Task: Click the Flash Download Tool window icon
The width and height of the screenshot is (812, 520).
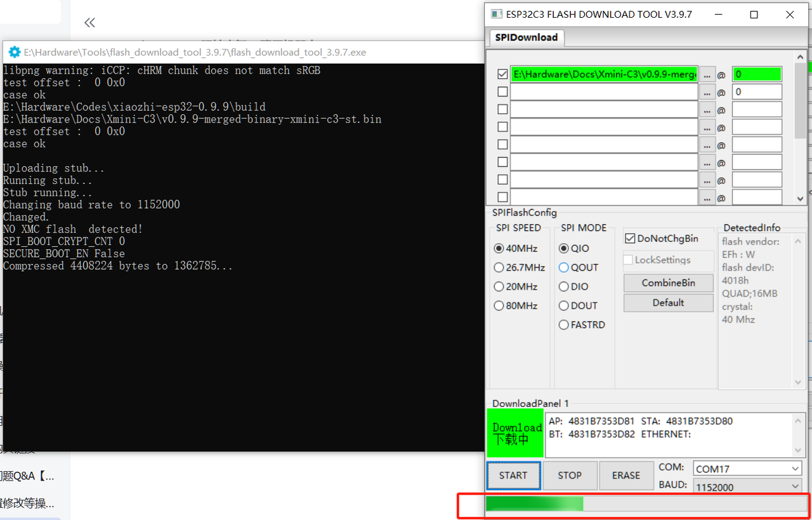Action: pyautogui.click(x=496, y=14)
